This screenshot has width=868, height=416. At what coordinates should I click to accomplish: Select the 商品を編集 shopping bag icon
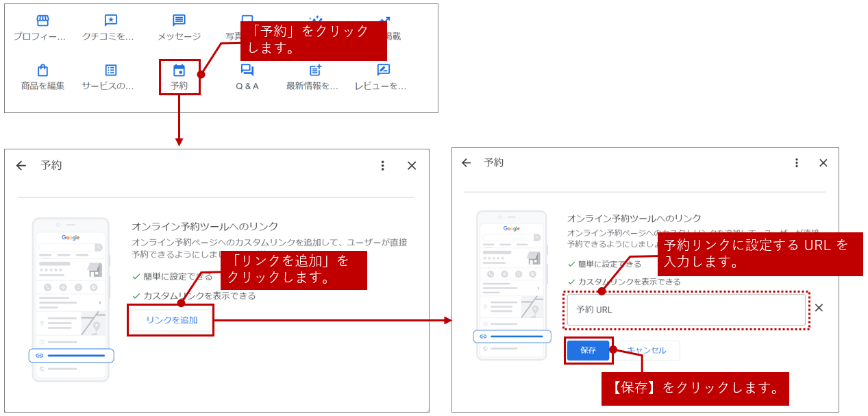(42, 71)
